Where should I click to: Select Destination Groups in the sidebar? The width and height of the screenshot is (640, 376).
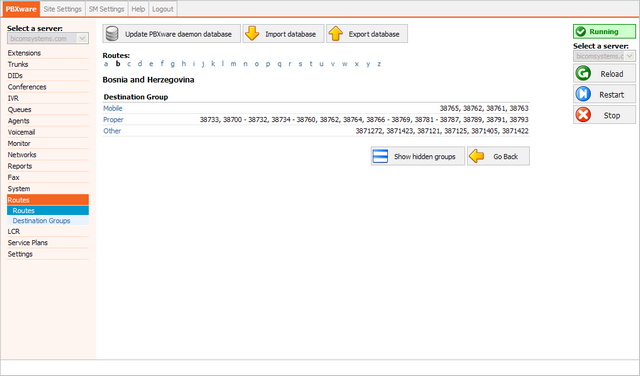tap(41, 221)
